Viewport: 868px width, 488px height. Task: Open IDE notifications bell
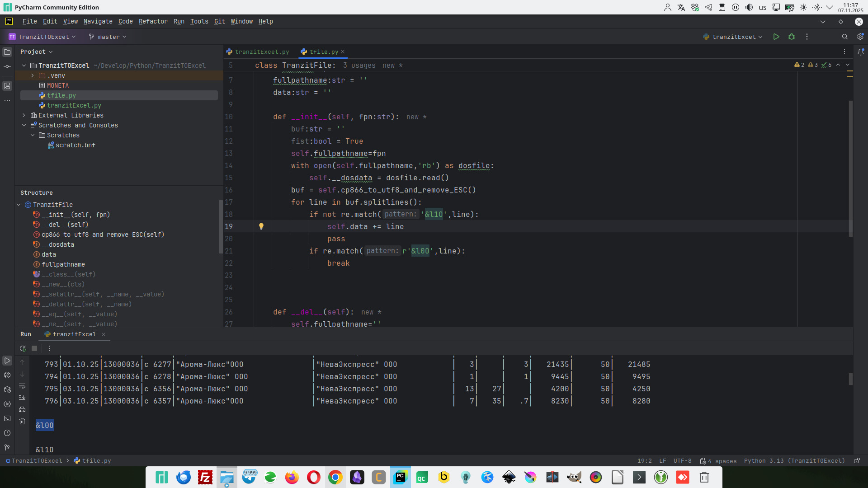[x=861, y=52]
